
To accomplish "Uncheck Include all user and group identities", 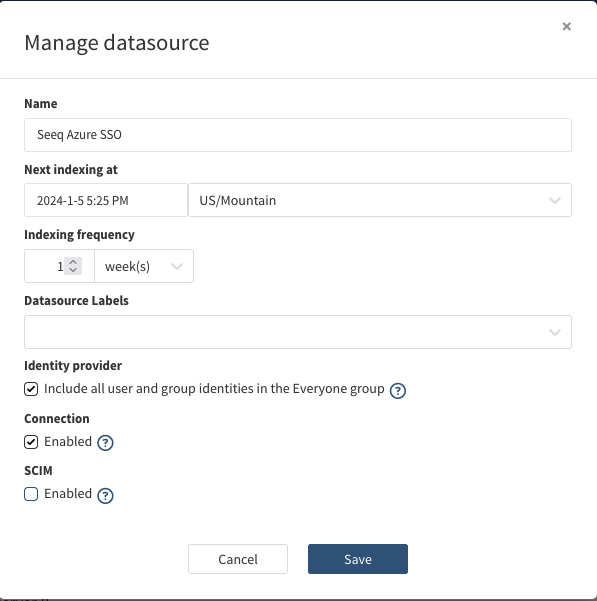I will click(31, 389).
